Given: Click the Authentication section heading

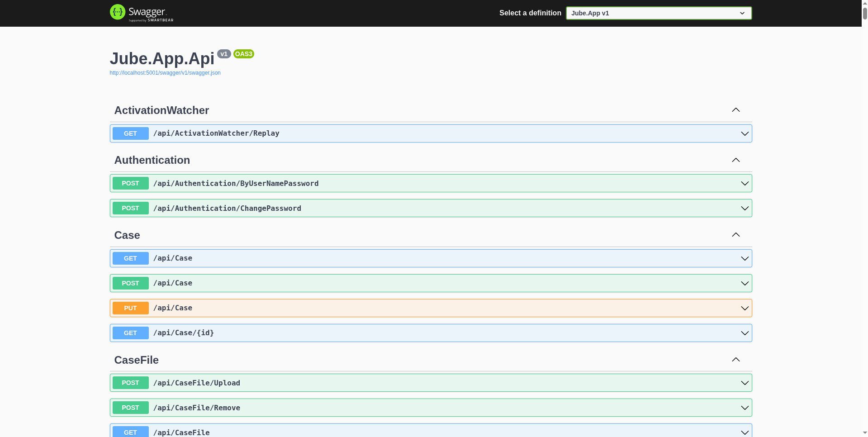Looking at the screenshot, I should pos(152,160).
